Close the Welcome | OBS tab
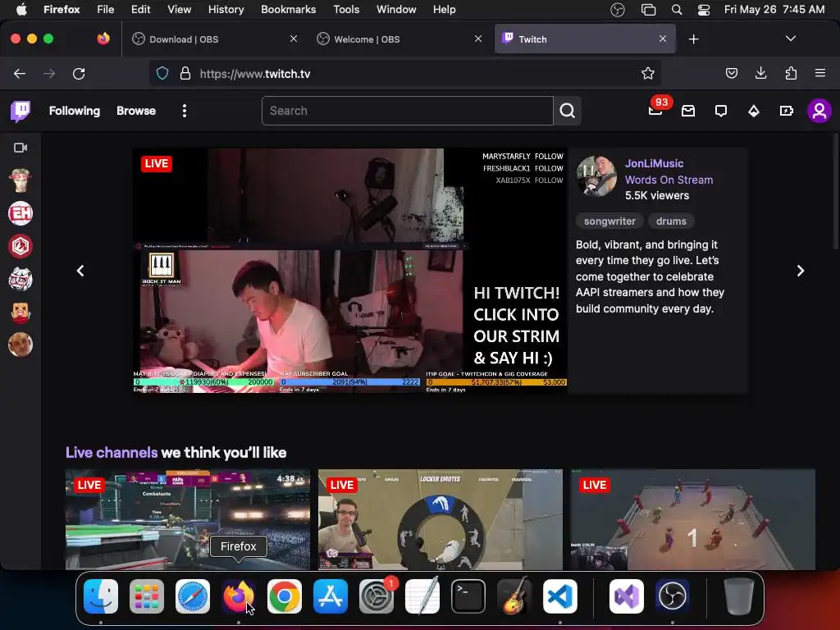The image size is (840, 630). tap(478, 39)
